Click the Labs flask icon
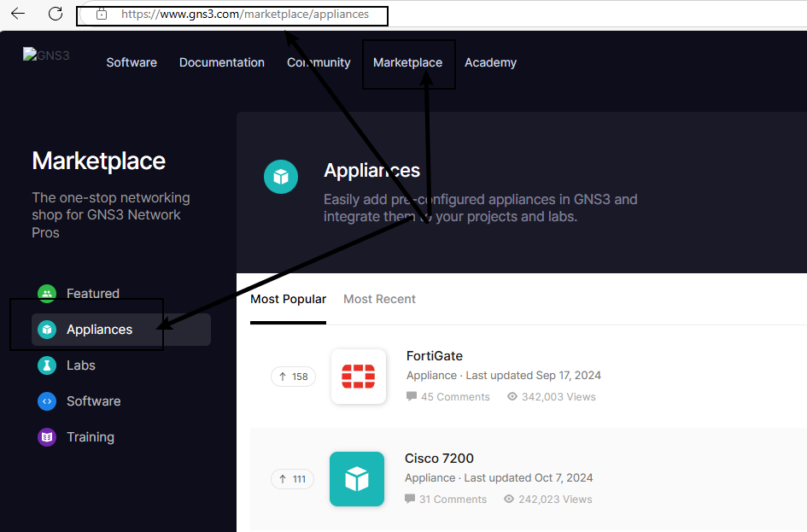Screen dimensions: 807x532 (x=47, y=365)
